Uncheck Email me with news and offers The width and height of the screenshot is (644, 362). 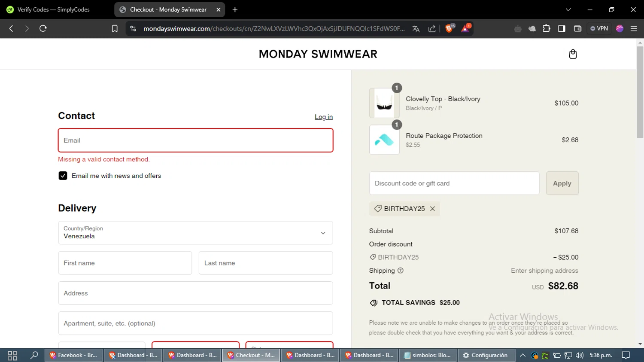tap(63, 176)
